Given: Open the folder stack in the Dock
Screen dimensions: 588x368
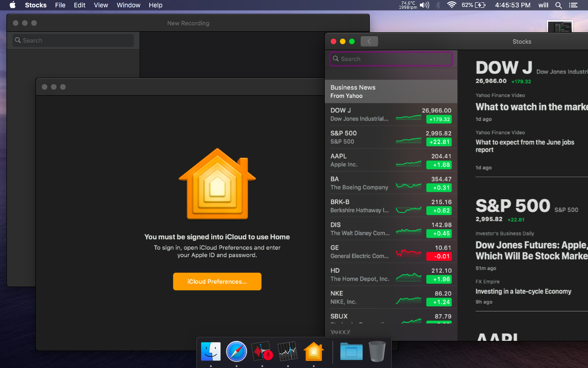Looking at the screenshot, I should [351, 352].
